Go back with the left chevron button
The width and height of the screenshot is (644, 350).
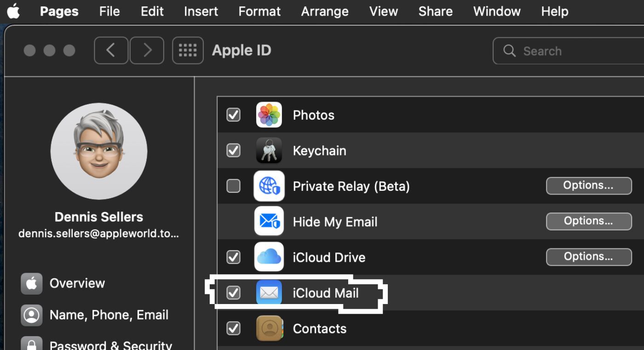111,51
